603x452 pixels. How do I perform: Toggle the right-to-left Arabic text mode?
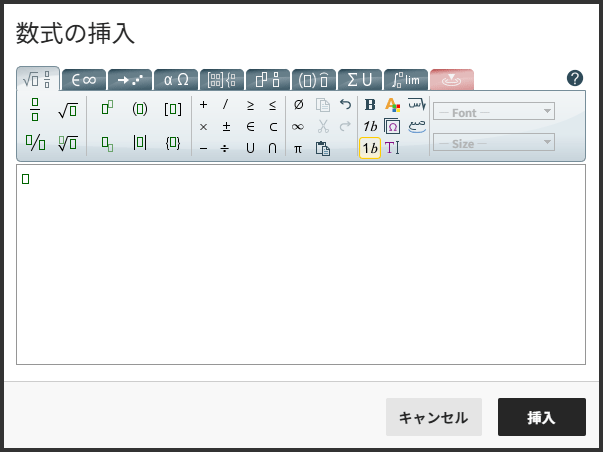pyautogui.click(x=416, y=104)
